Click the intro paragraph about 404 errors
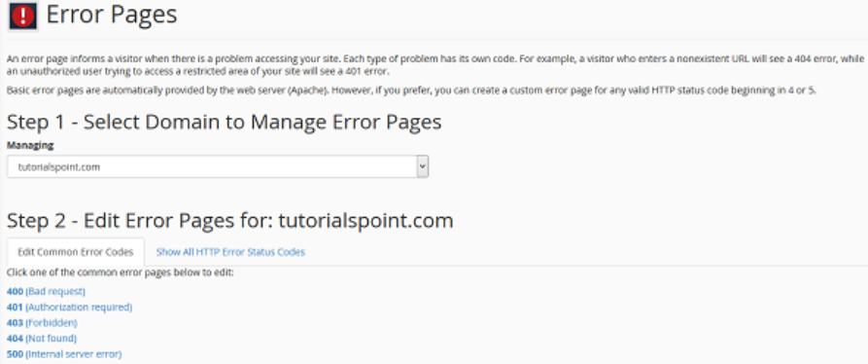The width and height of the screenshot is (868, 364). (435, 65)
